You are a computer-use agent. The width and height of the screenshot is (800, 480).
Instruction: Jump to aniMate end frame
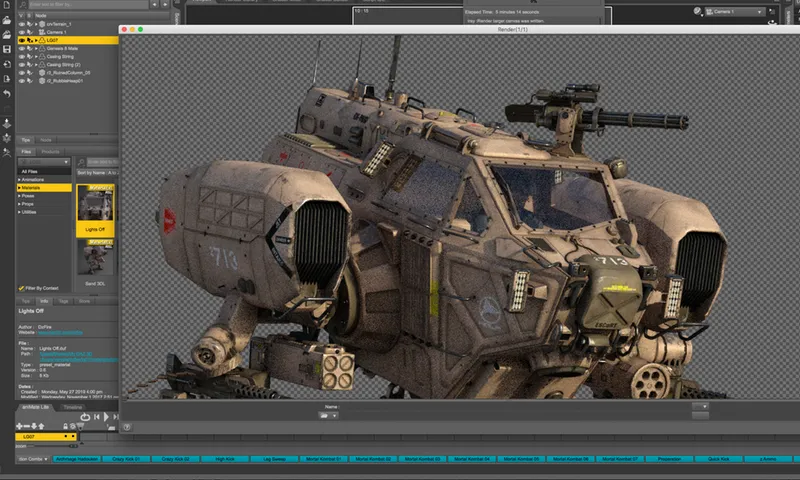pos(116,417)
